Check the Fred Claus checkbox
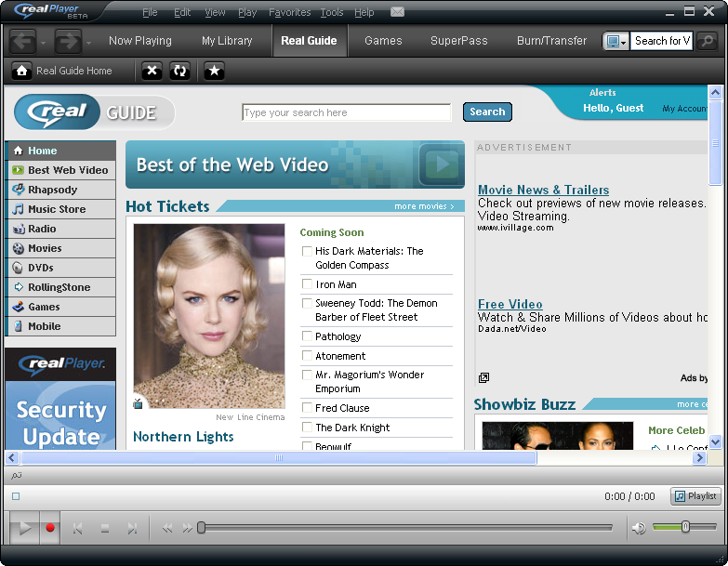 [307, 407]
